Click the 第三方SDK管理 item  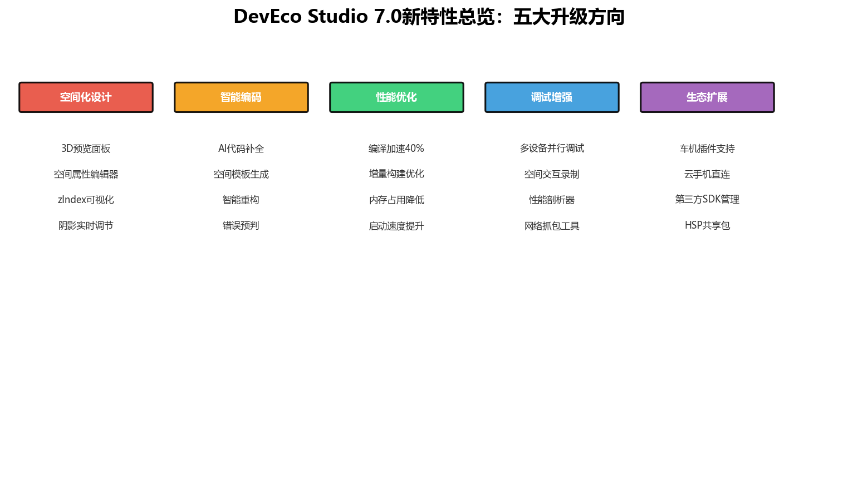(707, 199)
